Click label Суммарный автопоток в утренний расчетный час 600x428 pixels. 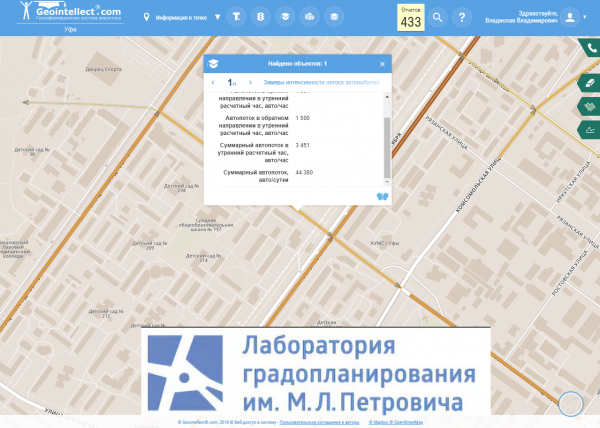point(253,153)
